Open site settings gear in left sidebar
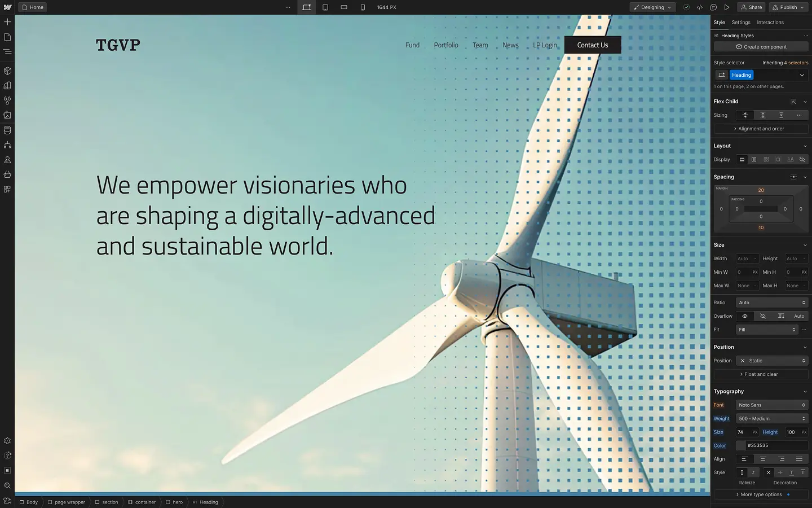This screenshot has width=812, height=508. [x=7, y=441]
